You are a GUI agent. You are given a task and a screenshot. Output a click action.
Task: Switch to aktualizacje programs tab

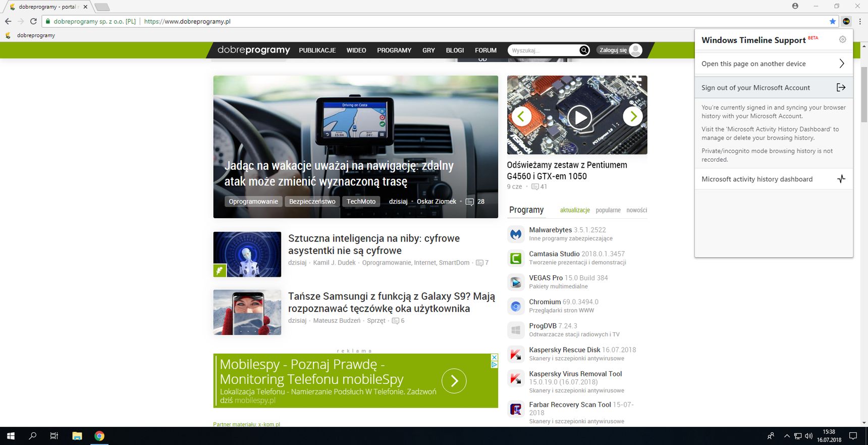point(575,210)
